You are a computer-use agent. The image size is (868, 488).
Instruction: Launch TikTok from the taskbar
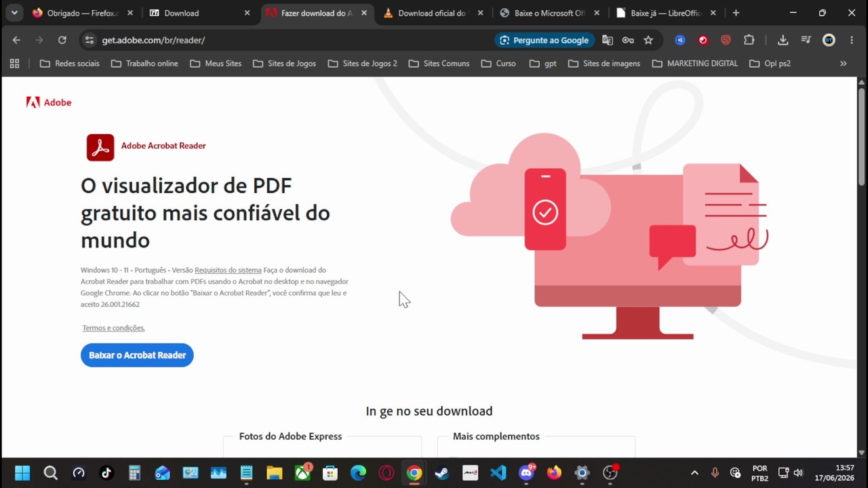tap(106, 472)
